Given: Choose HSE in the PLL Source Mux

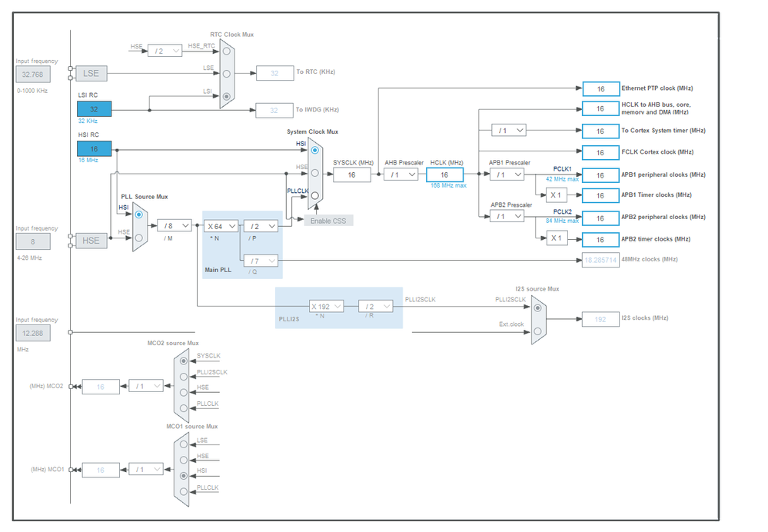Looking at the screenshot, I should point(139,238).
